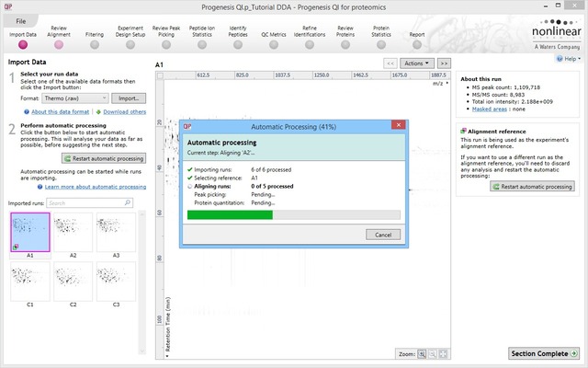This screenshot has height=368, width=588.
Task: Click the Filtering workflow step circle
Action: (x=95, y=43)
